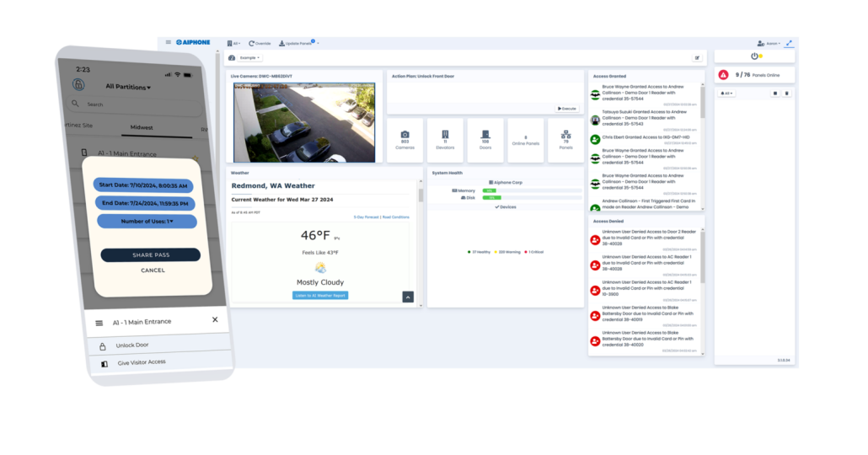Viewport: 868px width, 455px height.
Task: Open the Example dashboard dropdown
Action: [x=249, y=57]
